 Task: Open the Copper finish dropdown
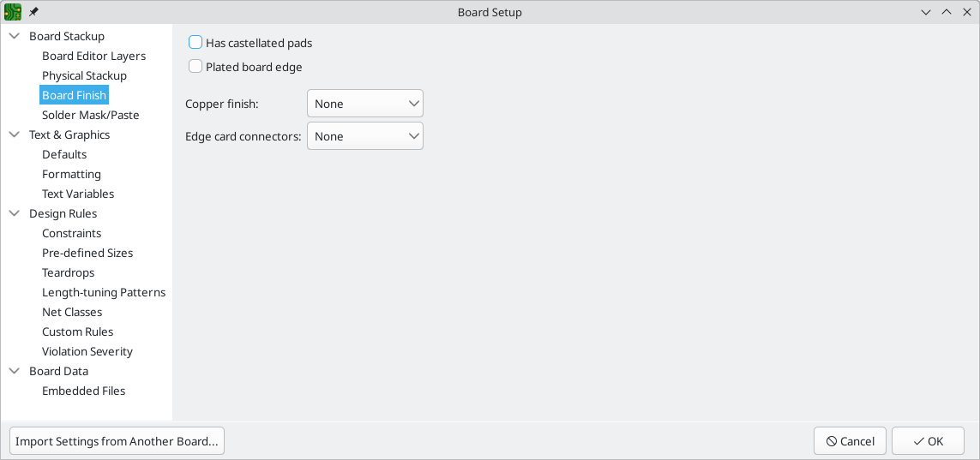click(364, 104)
